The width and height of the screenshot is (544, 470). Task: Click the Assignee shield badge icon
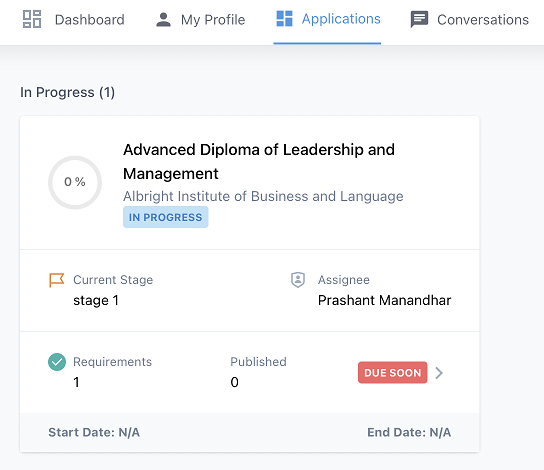tap(298, 280)
